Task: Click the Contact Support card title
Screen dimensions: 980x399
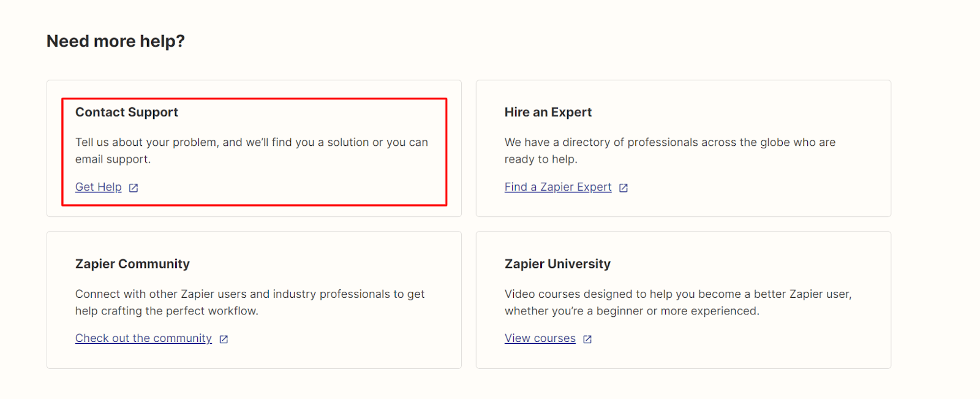Action: click(x=127, y=112)
